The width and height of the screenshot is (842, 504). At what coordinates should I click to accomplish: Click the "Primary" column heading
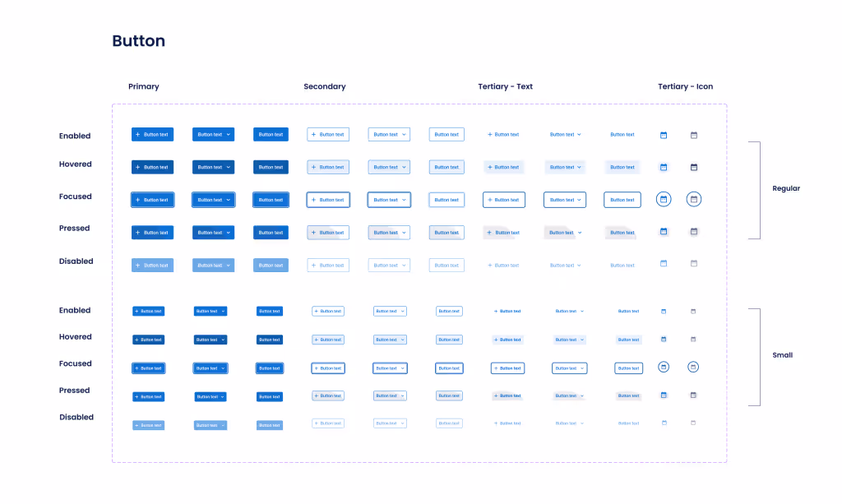143,86
